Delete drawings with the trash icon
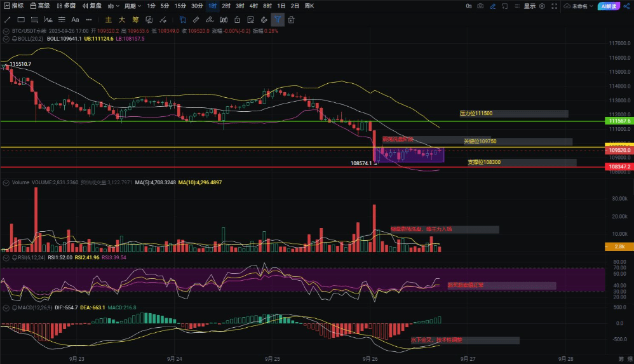The width and height of the screenshot is (634, 364). point(291,20)
